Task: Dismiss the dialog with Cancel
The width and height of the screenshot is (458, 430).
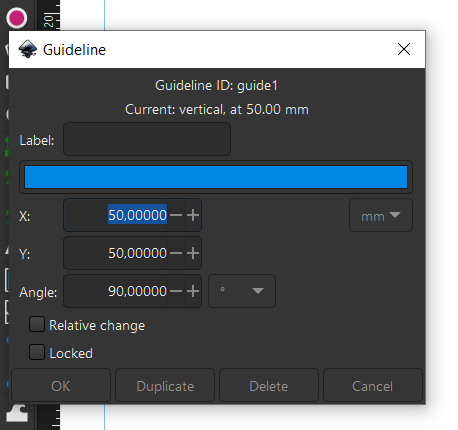Action: (373, 385)
